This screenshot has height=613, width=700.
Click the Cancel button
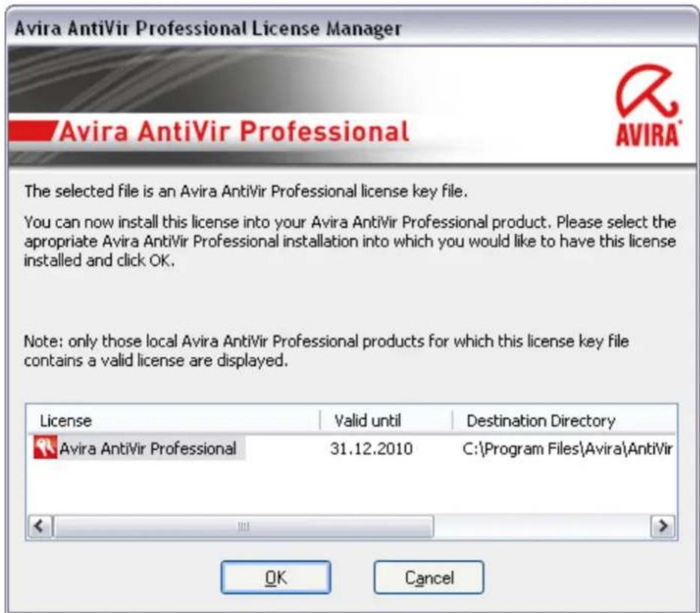pyautogui.click(x=429, y=577)
